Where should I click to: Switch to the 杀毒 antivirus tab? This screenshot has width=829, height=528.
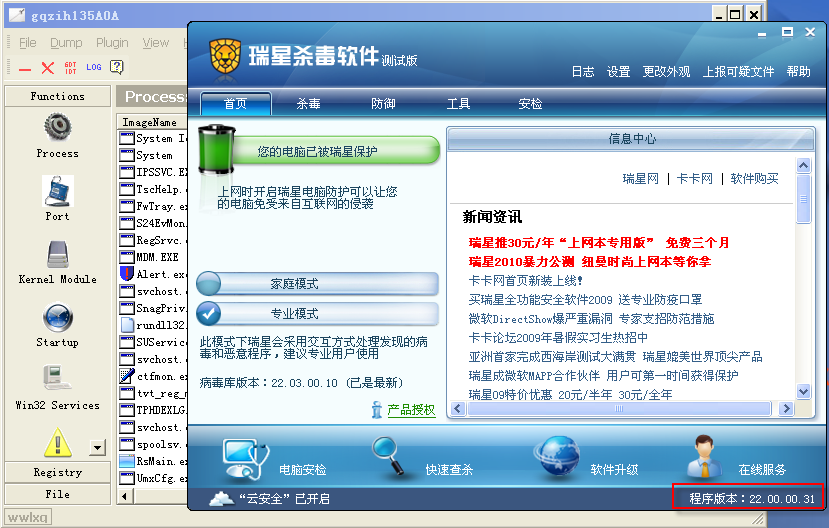pyautogui.click(x=308, y=104)
